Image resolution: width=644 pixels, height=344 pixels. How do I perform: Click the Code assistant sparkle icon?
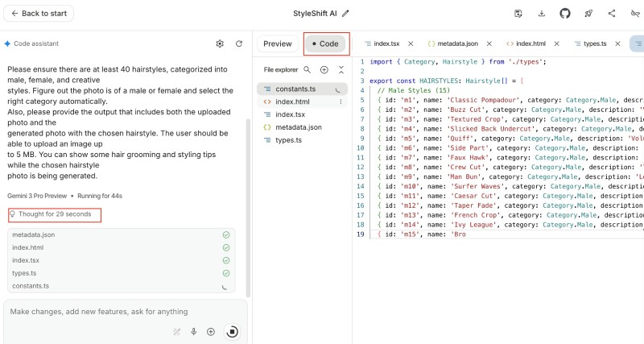point(7,44)
